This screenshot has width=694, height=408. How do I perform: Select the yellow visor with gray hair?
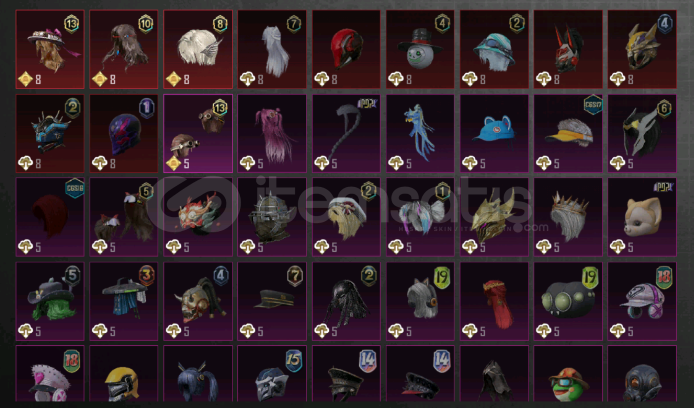tap(568, 133)
